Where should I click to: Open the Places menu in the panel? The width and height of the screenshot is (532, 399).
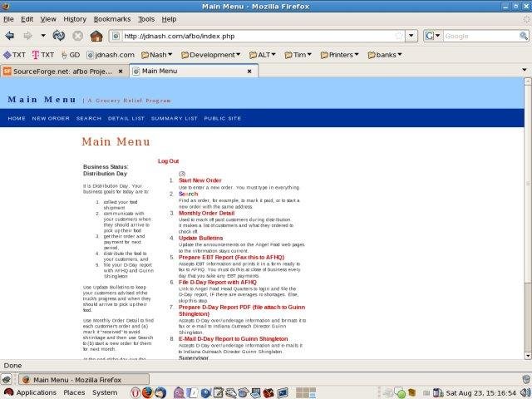click(74, 393)
